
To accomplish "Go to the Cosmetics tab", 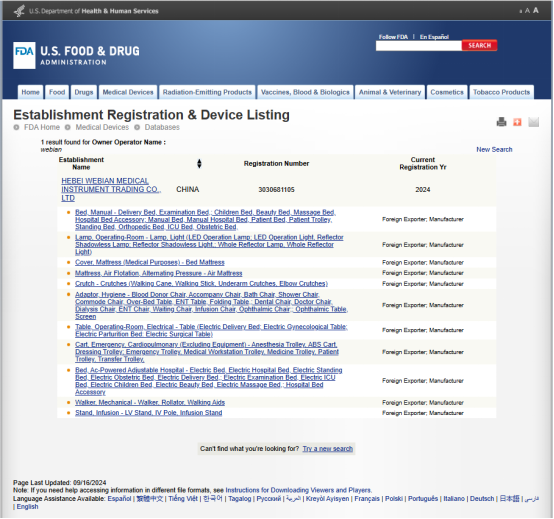I will [447, 92].
